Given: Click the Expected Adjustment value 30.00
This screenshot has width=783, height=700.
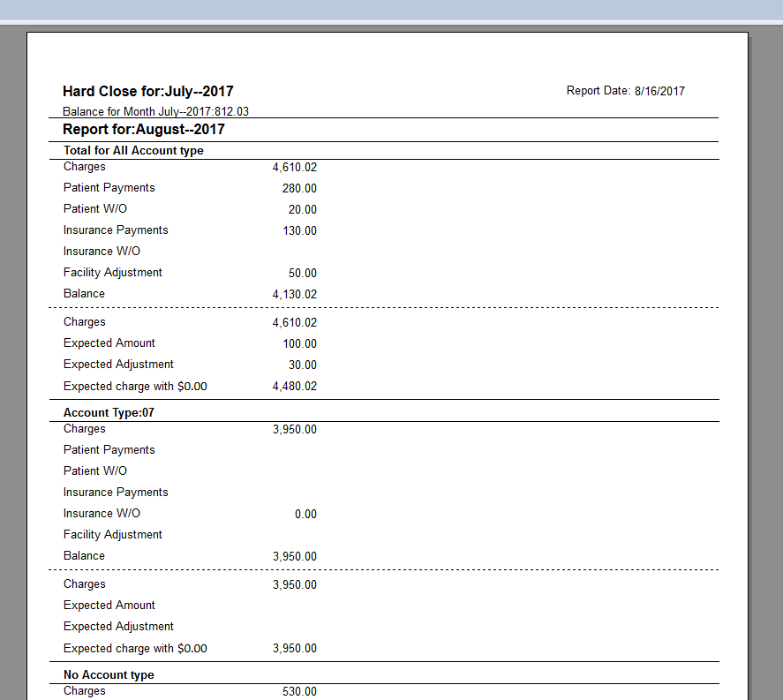Looking at the screenshot, I should coord(302,365).
